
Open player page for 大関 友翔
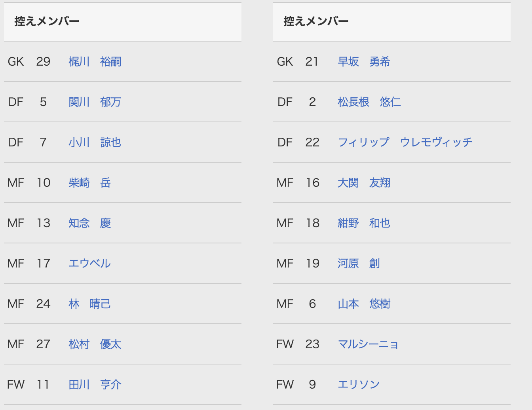coord(364,183)
